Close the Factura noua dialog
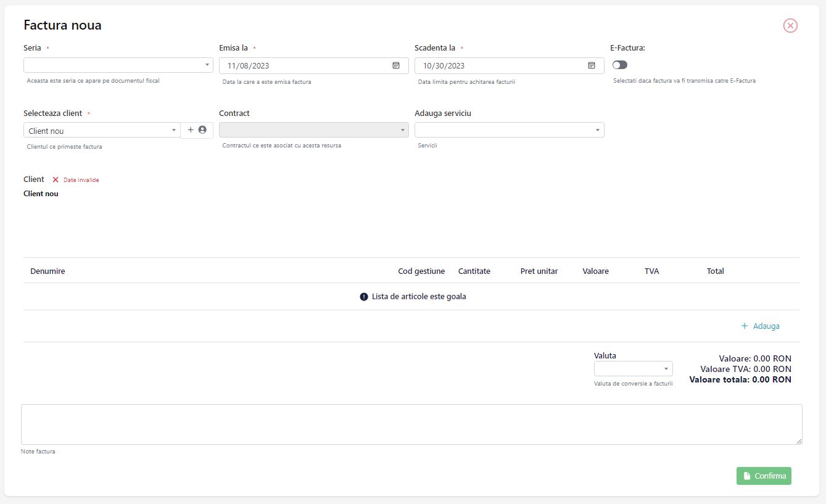This screenshot has width=826, height=504. coord(790,25)
